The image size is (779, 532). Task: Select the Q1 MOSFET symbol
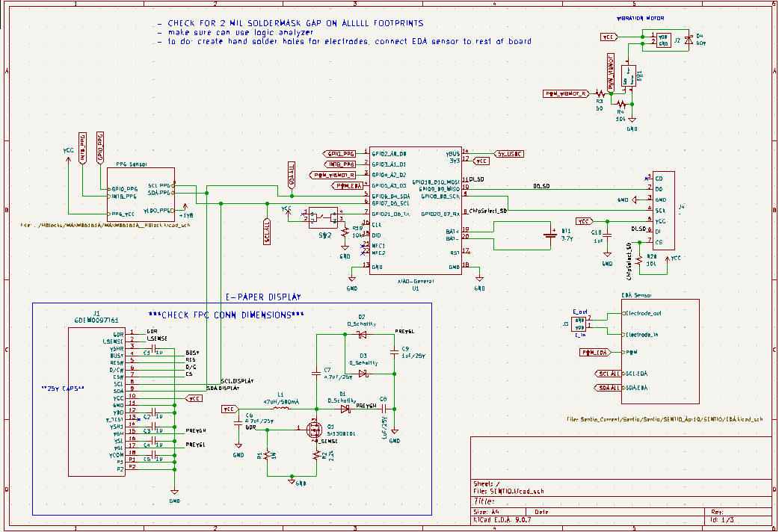pyautogui.click(x=314, y=428)
